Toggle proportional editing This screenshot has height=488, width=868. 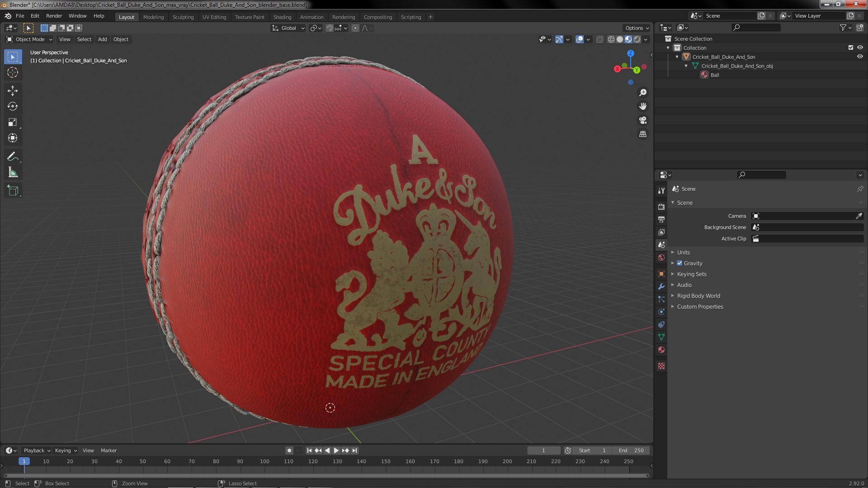(x=355, y=28)
